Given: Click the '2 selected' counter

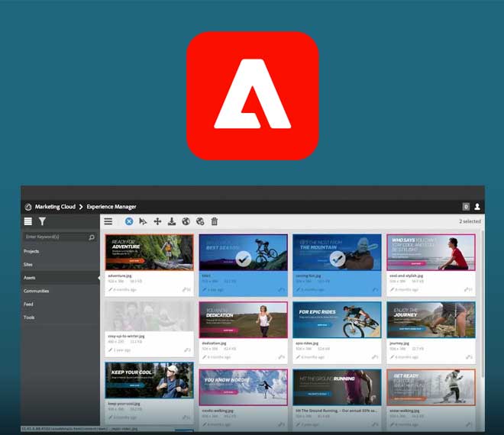Looking at the screenshot, I should click(x=470, y=221).
